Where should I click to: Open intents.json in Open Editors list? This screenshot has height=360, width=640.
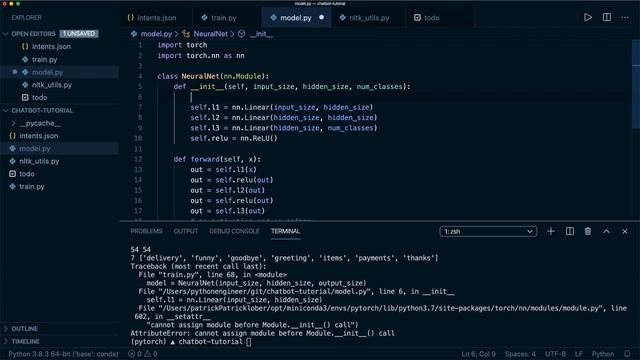51,47
